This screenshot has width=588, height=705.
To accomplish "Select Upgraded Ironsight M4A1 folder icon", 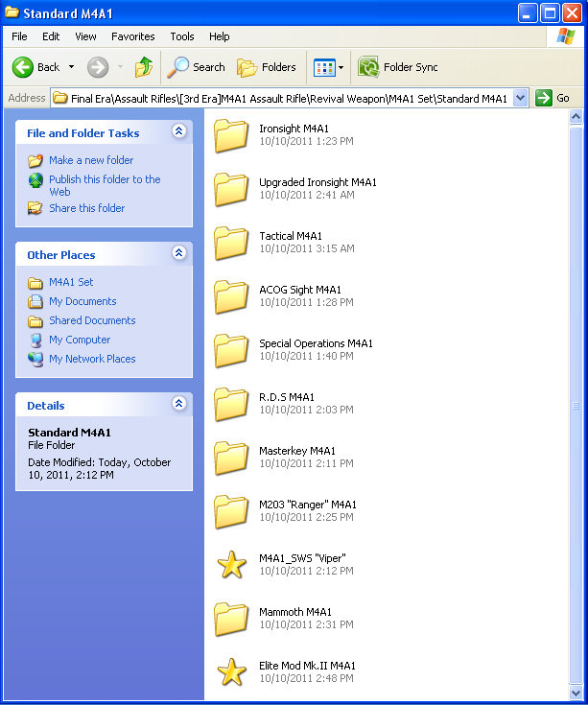I will pos(231,189).
